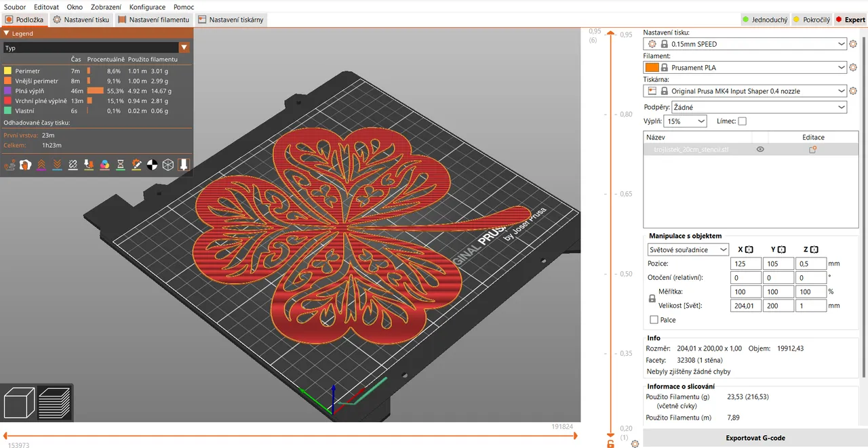868x448 pixels.
Task: Toggle center of gravity marker icon
Action: (152, 165)
